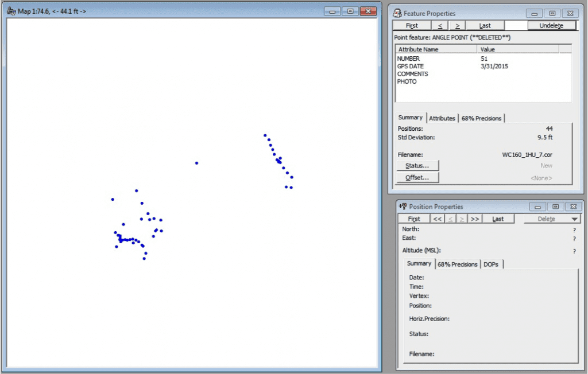Open the Status... dialog

tap(417, 166)
